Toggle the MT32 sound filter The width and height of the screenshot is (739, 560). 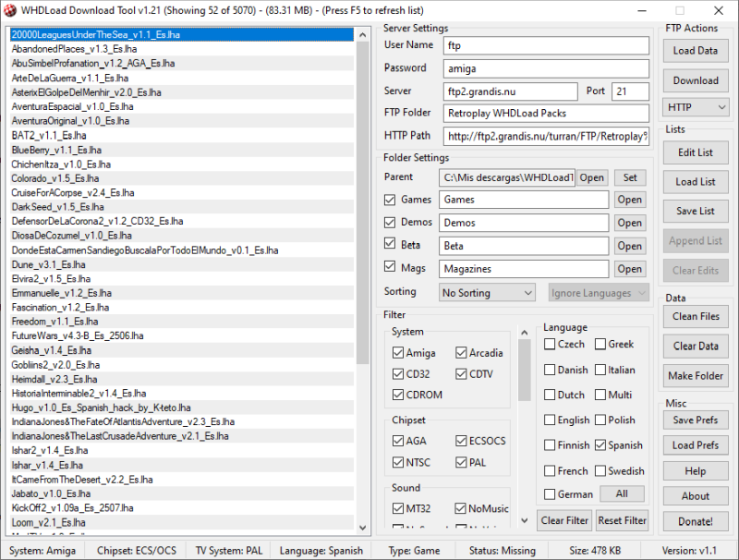pyautogui.click(x=398, y=508)
